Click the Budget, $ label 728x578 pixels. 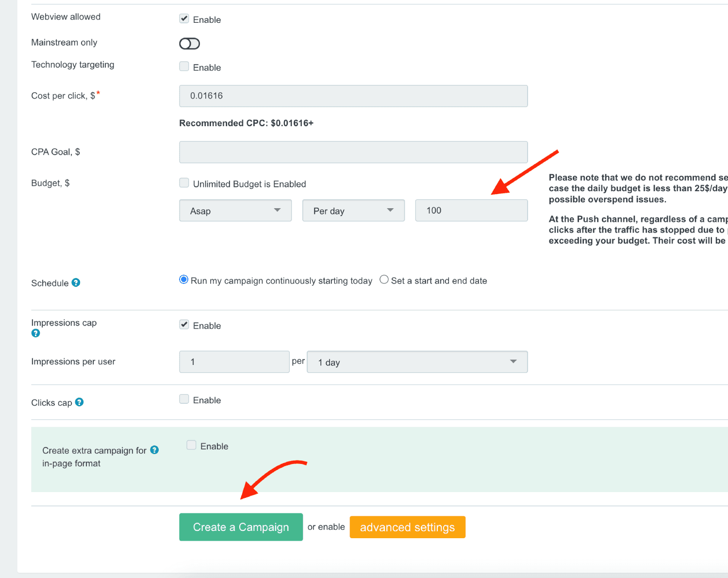pyautogui.click(x=50, y=183)
